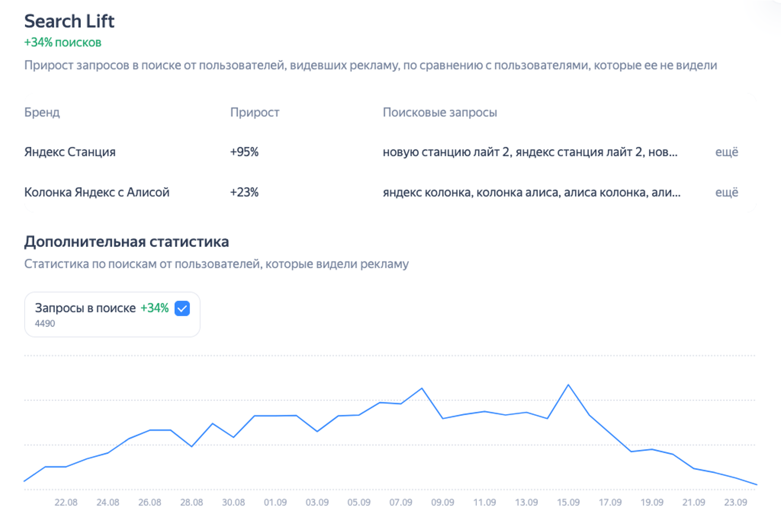The width and height of the screenshot is (781, 532).
Task: Click the Колонка Яндекс с Алисой brand row
Action: click(97, 192)
